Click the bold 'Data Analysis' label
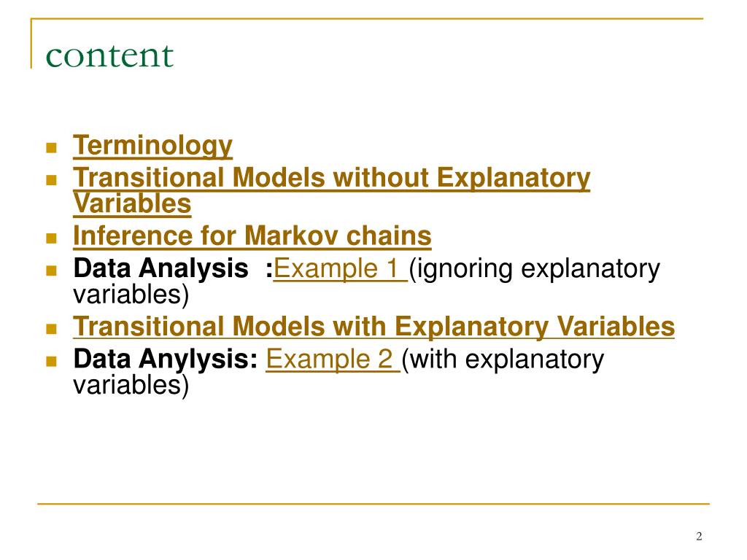 pos(161,268)
